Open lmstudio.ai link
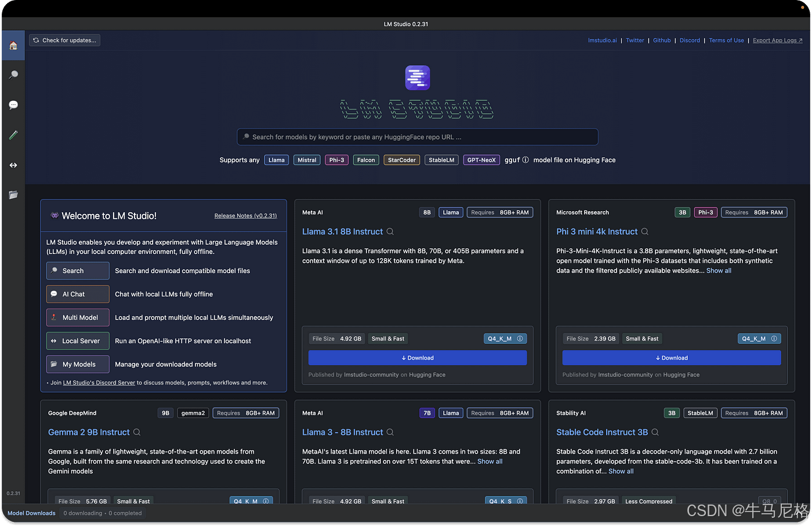Image resolution: width=812 pixels, height=526 pixels. pos(602,41)
